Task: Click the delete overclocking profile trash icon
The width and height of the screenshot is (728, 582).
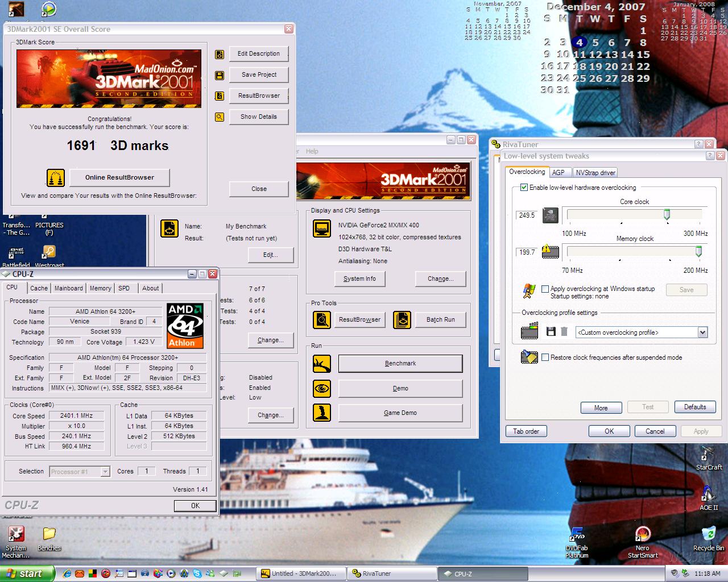Action: pyautogui.click(x=564, y=331)
